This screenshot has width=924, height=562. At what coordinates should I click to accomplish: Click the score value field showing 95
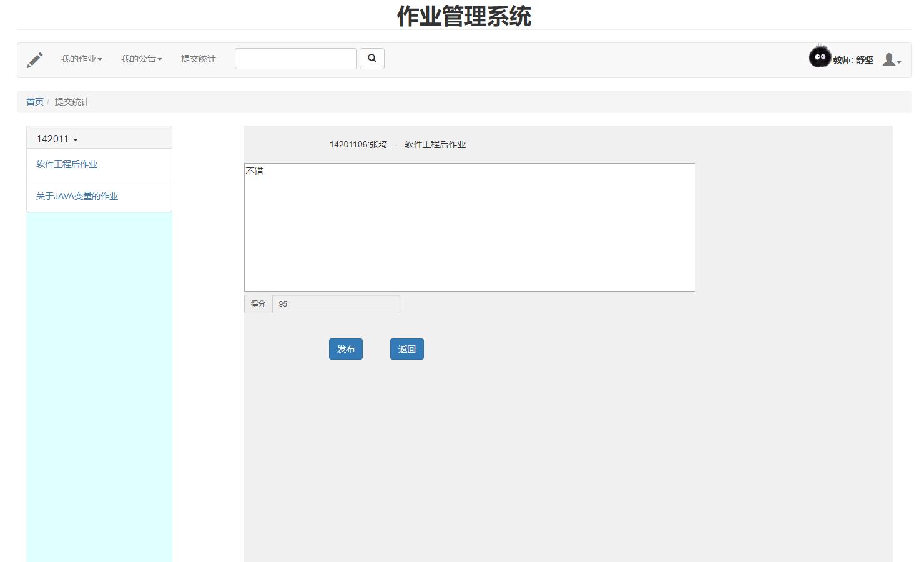[336, 304]
